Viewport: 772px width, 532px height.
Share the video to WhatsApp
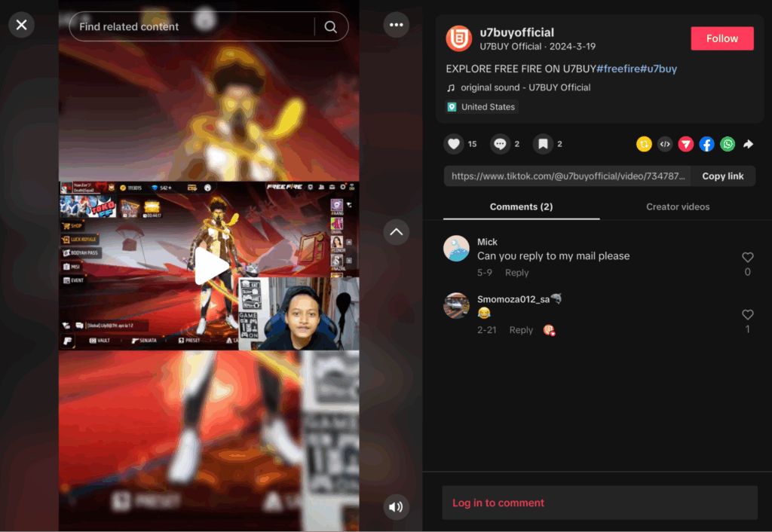click(x=728, y=144)
